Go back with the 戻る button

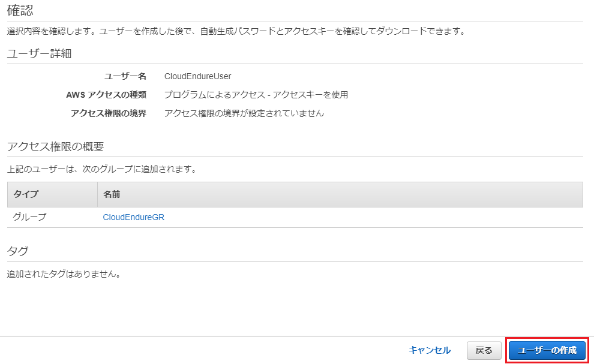[x=484, y=350]
